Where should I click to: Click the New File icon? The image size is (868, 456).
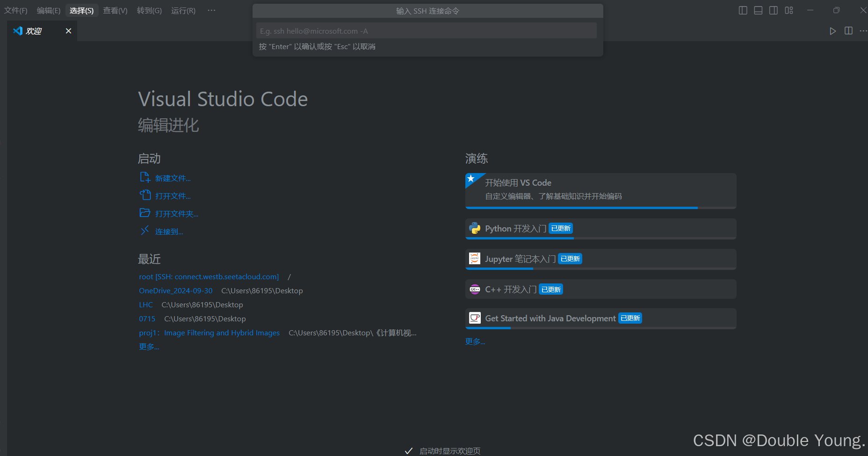[145, 177]
